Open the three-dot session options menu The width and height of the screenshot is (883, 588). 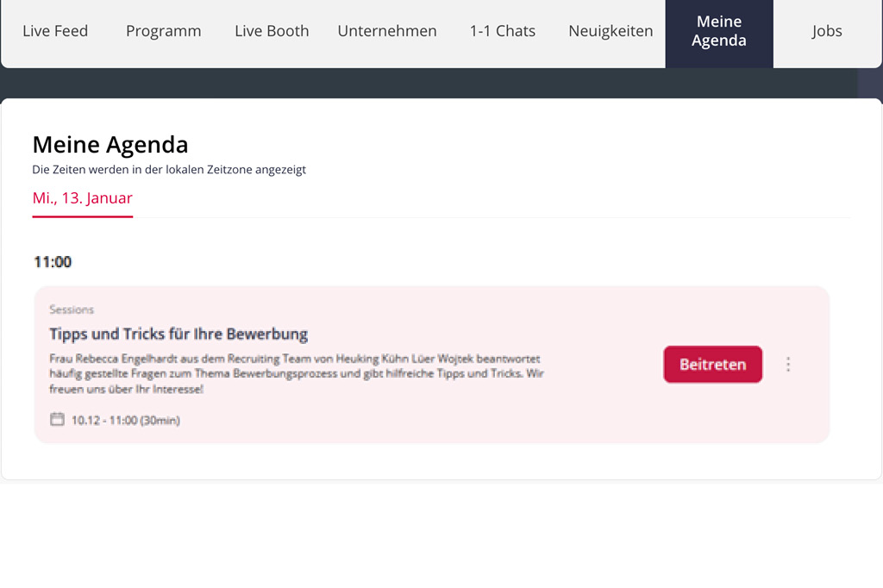coord(788,365)
